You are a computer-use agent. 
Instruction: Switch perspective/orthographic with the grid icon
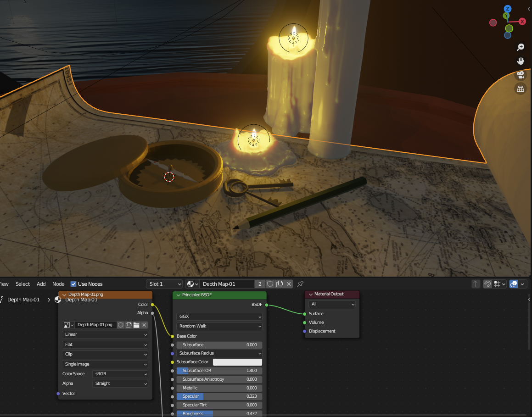[521, 89]
